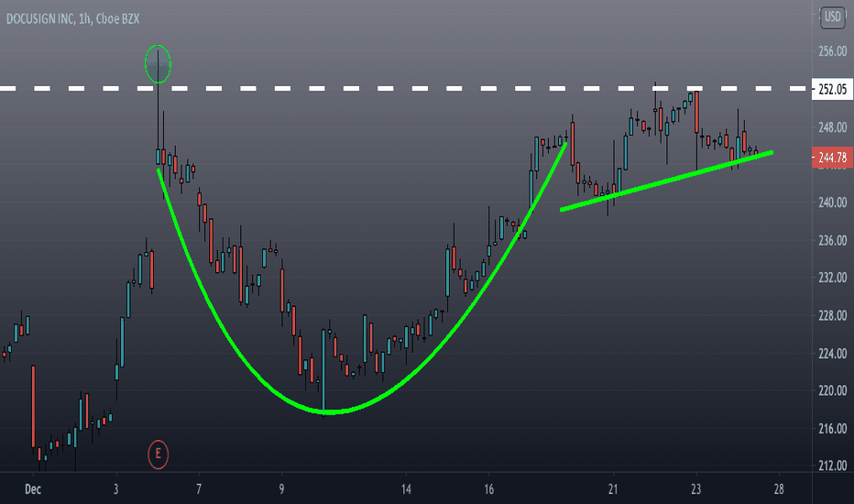Select the 252.05 price line label
The height and width of the screenshot is (504, 854).
point(832,89)
